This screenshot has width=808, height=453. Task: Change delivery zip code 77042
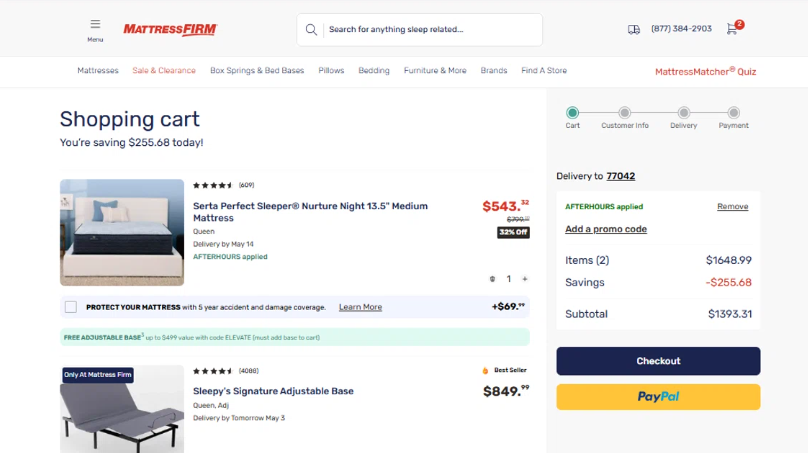pos(620,176)
